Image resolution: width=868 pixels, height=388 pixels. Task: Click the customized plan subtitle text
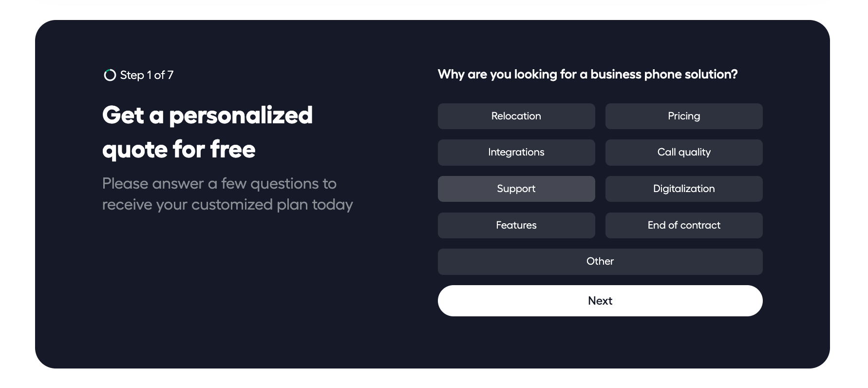227,194
